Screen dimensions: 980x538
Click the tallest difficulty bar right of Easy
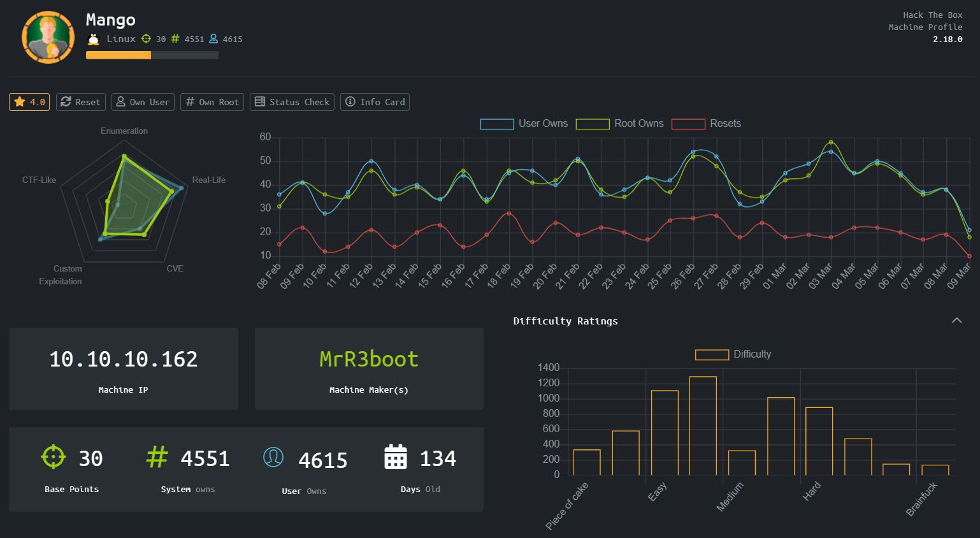703,426
